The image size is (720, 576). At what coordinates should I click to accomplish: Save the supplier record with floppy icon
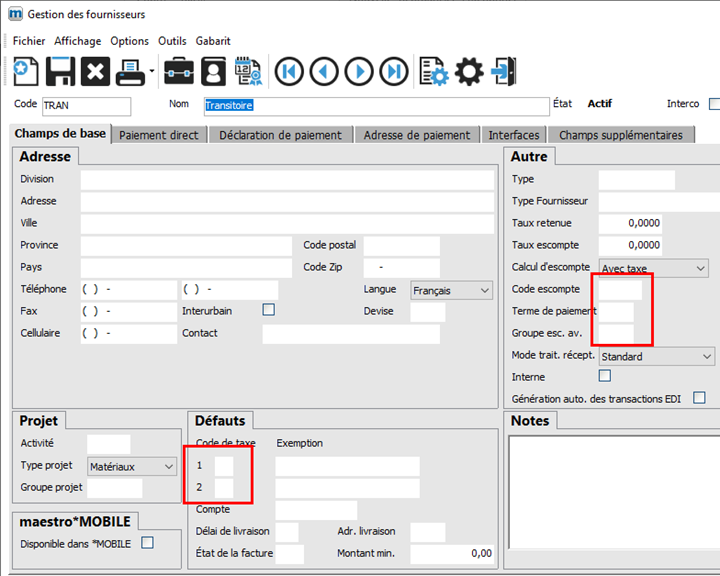point(60,71)
